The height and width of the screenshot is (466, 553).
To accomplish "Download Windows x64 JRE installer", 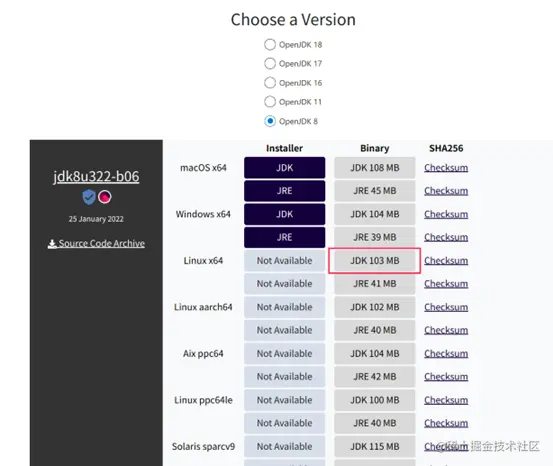I will click(x=284, y=237).
